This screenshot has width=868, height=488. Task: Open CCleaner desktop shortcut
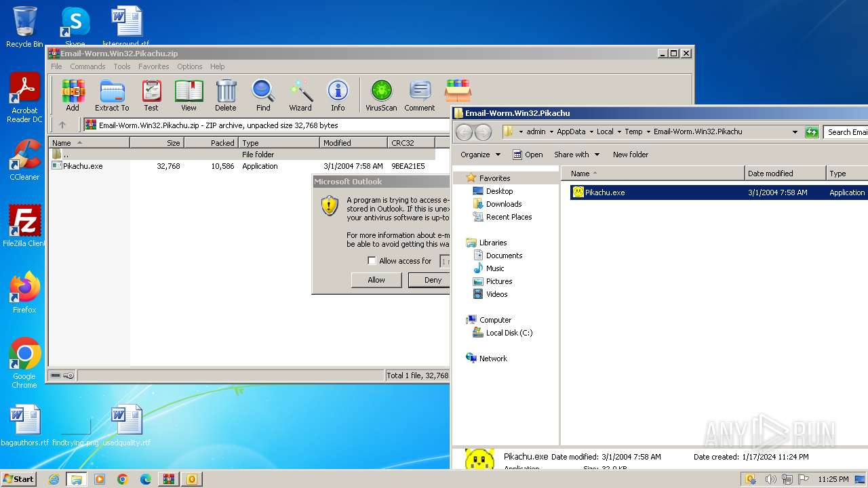tap(24, 160)
